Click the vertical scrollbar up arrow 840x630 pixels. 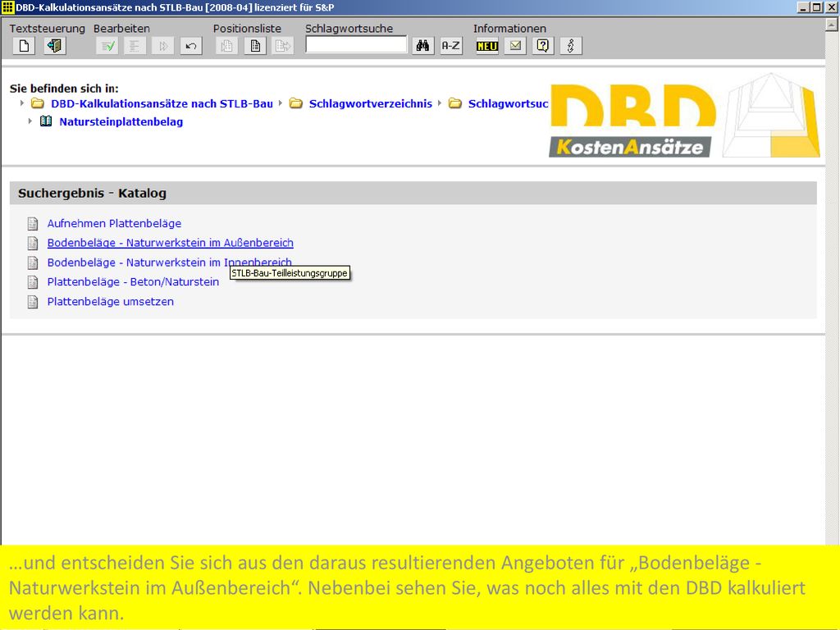(832, 24)
